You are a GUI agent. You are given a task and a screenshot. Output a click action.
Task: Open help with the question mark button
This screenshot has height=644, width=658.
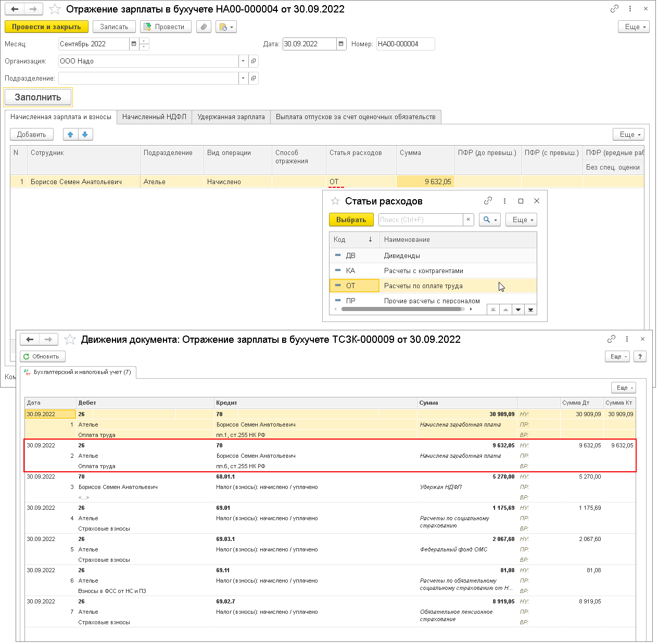click(640, 356)
